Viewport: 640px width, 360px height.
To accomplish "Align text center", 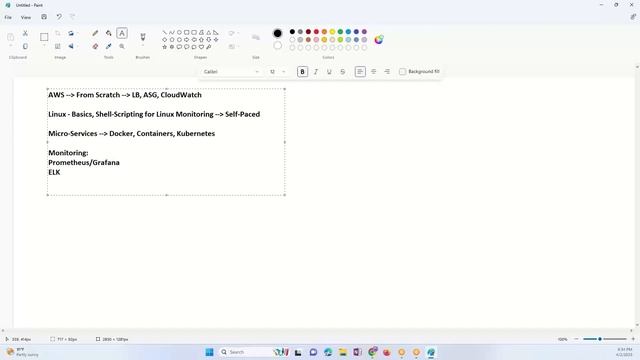I will 373,72.
